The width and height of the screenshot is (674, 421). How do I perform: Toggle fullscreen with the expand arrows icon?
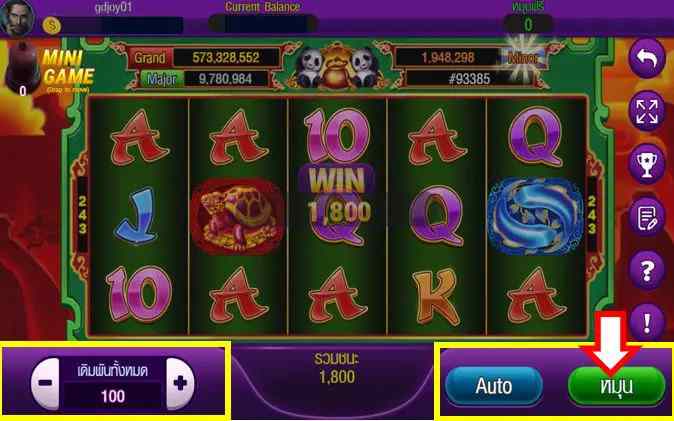646,111
